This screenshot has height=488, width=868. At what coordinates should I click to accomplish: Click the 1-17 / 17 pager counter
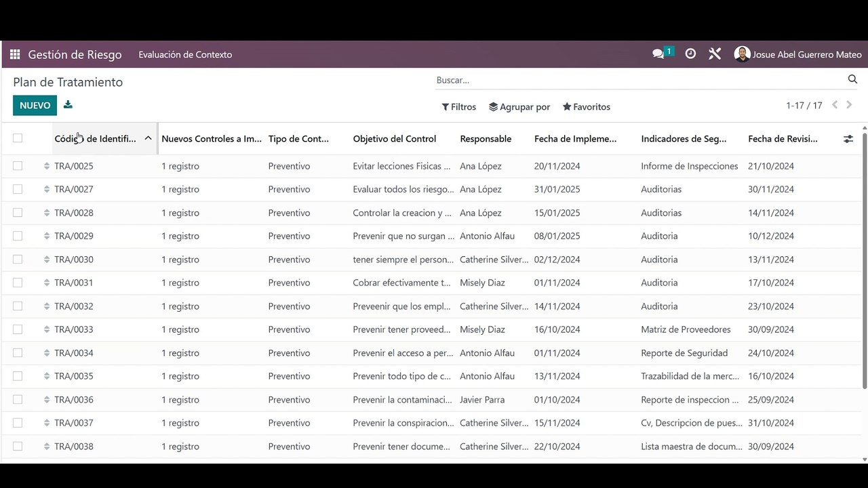(804, 106)
